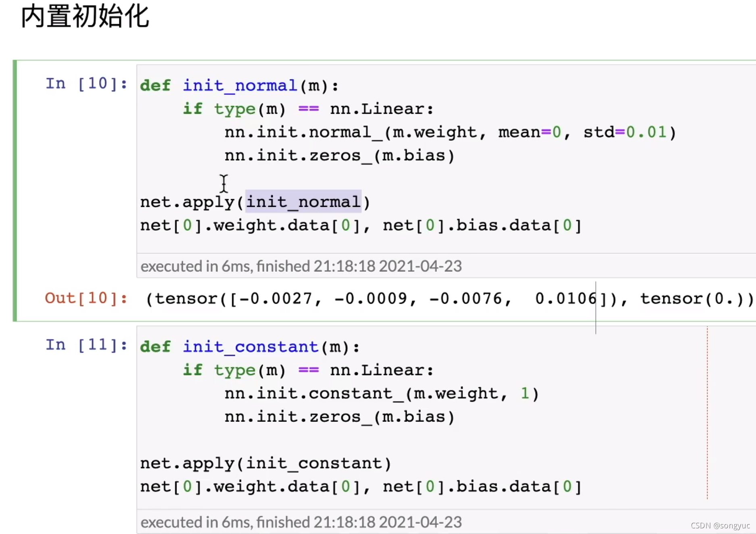Click the net.apply(init_constant) line
The width and height of the screenshot is (756, 534).
pos(266,463)
